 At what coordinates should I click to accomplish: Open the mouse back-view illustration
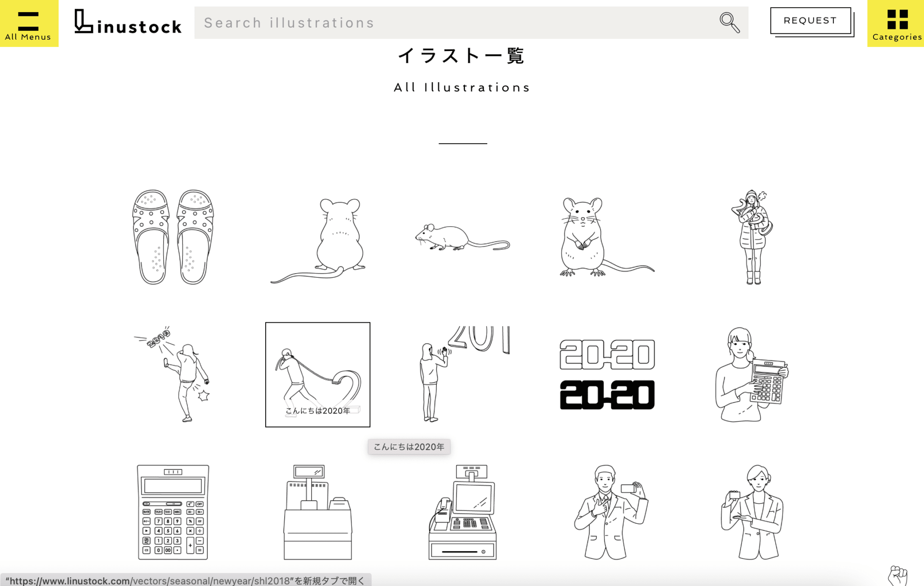[x=318, y=239]
